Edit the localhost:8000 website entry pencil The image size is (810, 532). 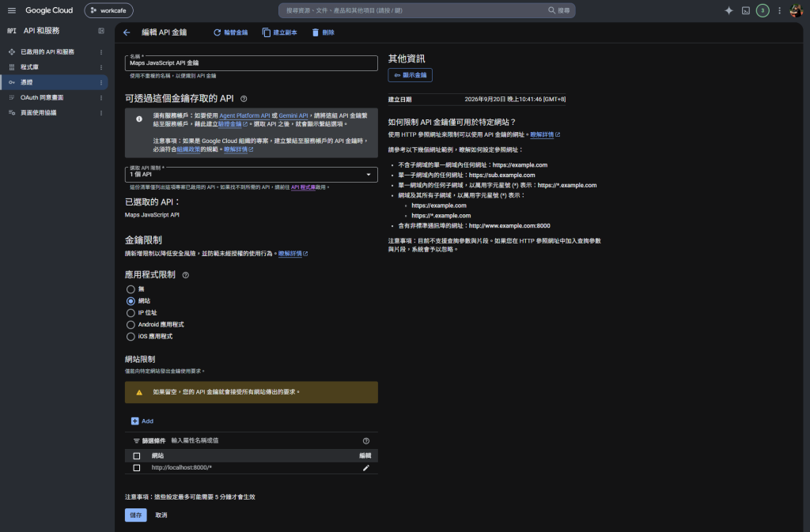[x=365, y=468]
